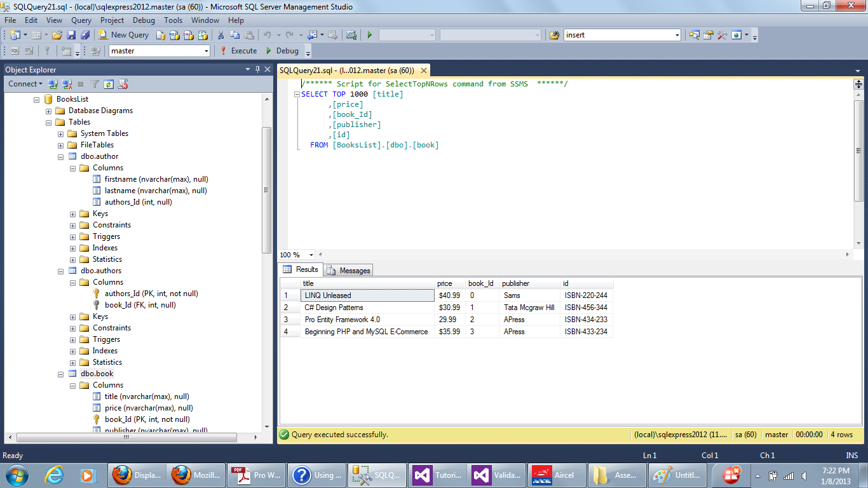Open the 100 % zoom dropdown
The width and height of the screenshot is (868, 488).
click(311, 254)
